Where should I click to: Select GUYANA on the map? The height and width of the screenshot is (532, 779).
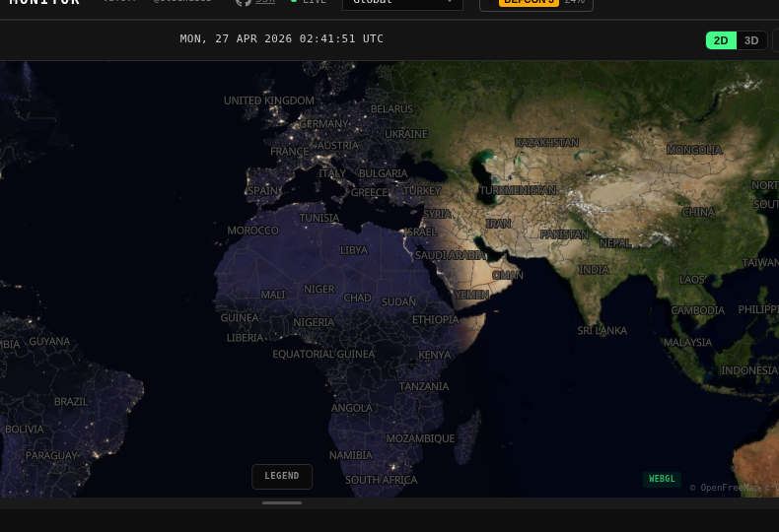(x=49, y=342)
